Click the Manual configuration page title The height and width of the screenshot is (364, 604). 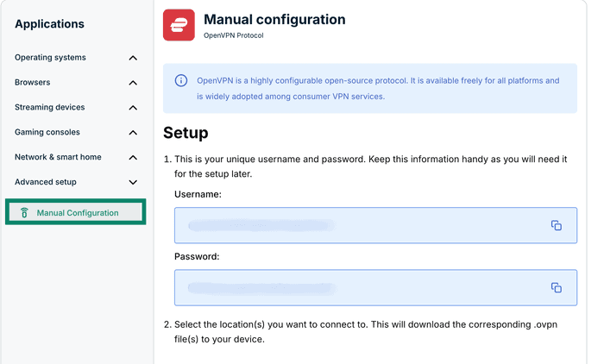tap(274, 19)
